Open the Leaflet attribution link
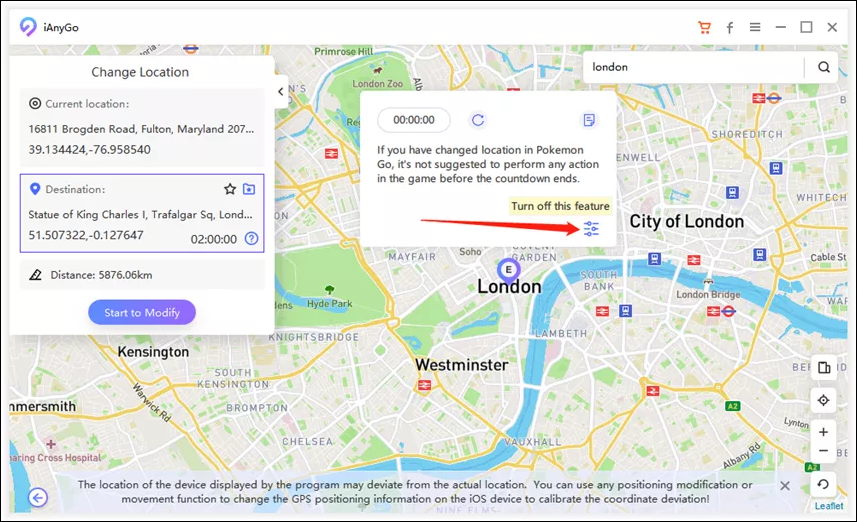857x522 pixels. coord(829,506)
